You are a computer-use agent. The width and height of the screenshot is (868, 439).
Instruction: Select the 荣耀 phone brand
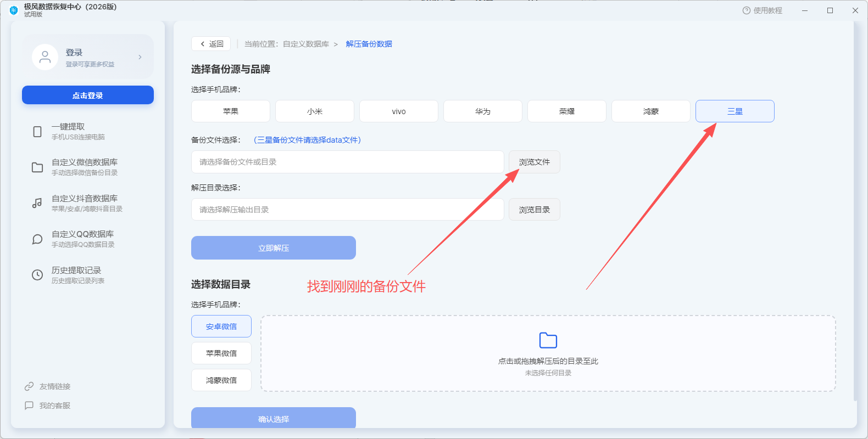[567, 111]
